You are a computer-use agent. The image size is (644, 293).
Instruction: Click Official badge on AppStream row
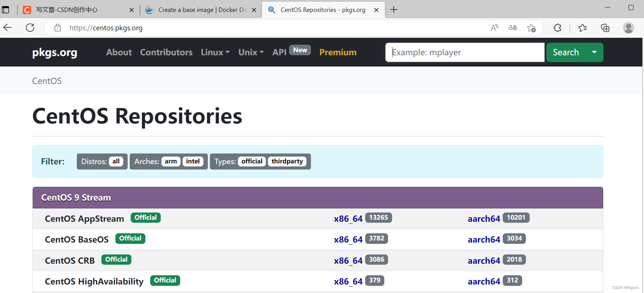point(146,218)
